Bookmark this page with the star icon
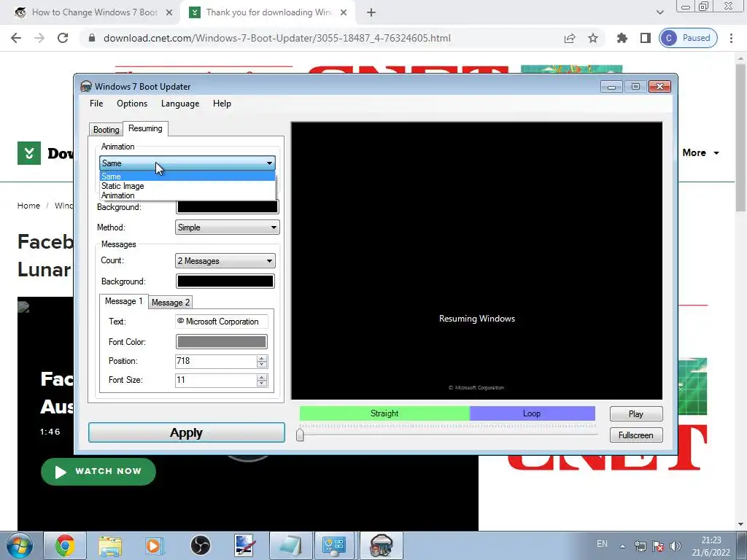This screenshot has width=747, height=560. tap(592, 38)
